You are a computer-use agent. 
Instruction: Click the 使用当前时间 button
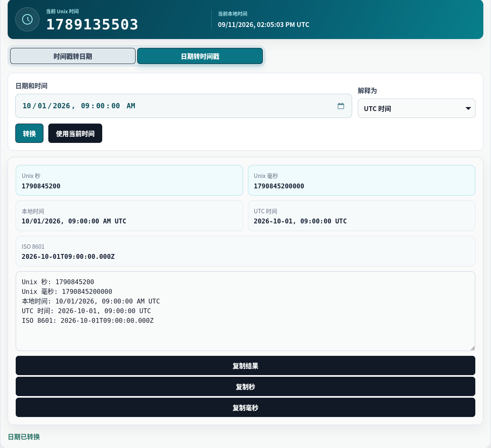75,133
